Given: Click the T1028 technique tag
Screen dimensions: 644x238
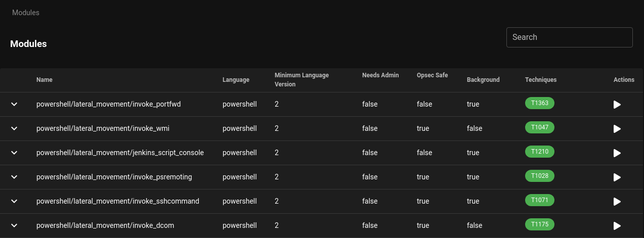Looking at the screenshot, I should point(540,176).
